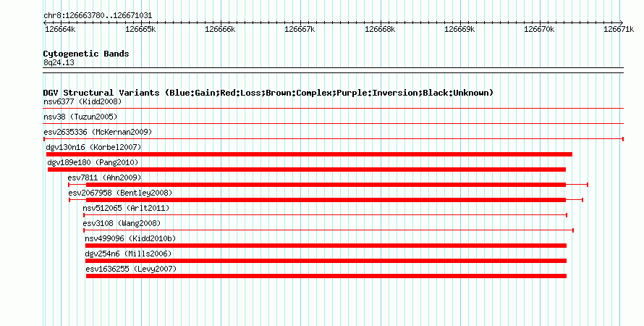Image resolution: width=644 pixels, height=326 pixels.
Task: Click the thick red bar of dgv189e180
Action: 307,170
